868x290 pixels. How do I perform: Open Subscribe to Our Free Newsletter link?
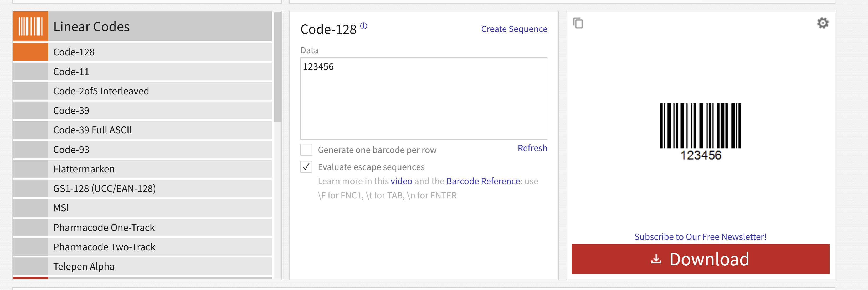(700, 236)
